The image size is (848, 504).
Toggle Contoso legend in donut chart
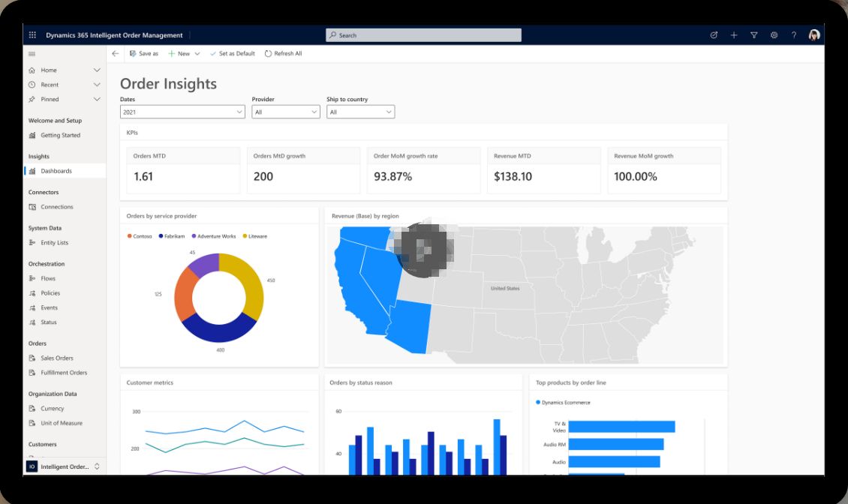(x=140, y=236)
